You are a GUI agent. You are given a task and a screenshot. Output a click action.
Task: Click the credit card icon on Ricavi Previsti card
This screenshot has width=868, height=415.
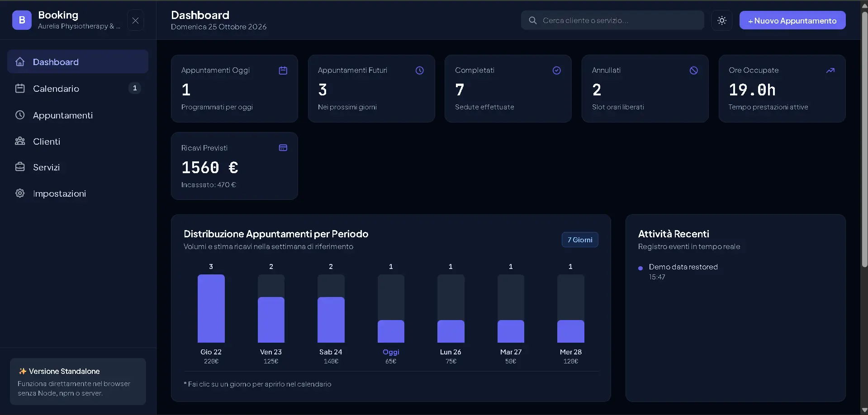[x=283, y=148]
